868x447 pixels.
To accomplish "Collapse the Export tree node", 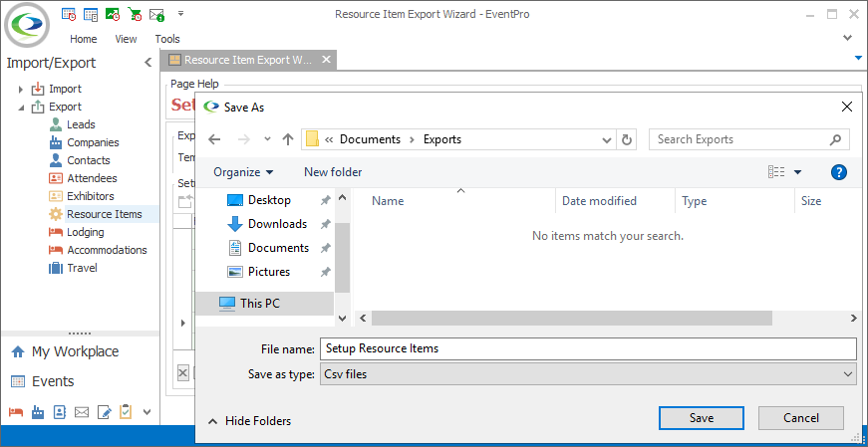I will click(x=21, y=108).
